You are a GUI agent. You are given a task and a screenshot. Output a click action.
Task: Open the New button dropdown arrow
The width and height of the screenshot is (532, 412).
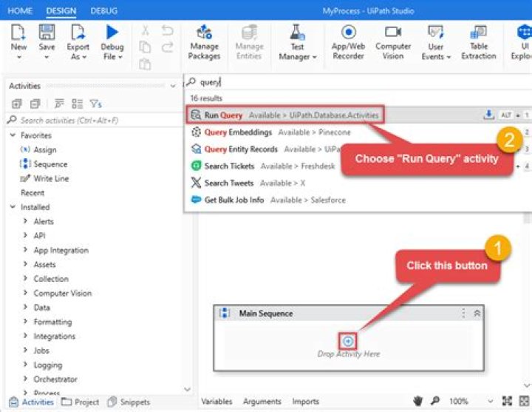click(x=19, y=57)
